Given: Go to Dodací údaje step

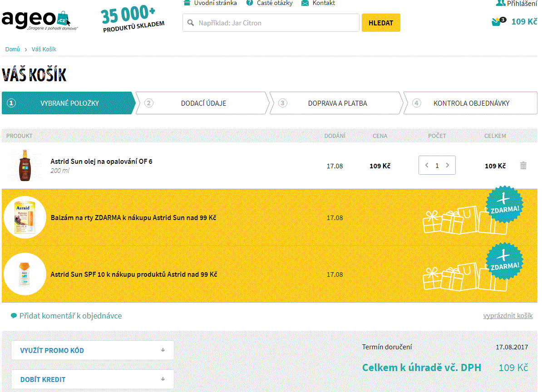Looking at the screenshot, I should pos(203,103).
